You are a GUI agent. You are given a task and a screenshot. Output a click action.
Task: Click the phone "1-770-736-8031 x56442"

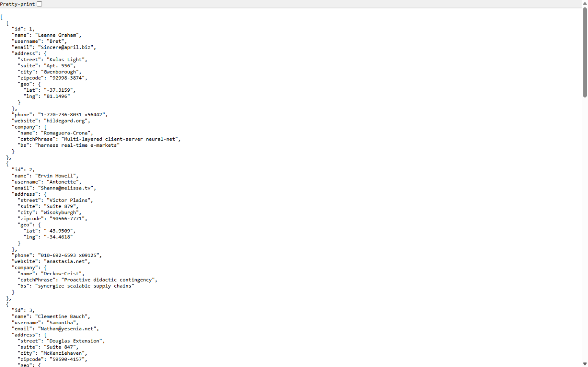(x=72, y=115)
